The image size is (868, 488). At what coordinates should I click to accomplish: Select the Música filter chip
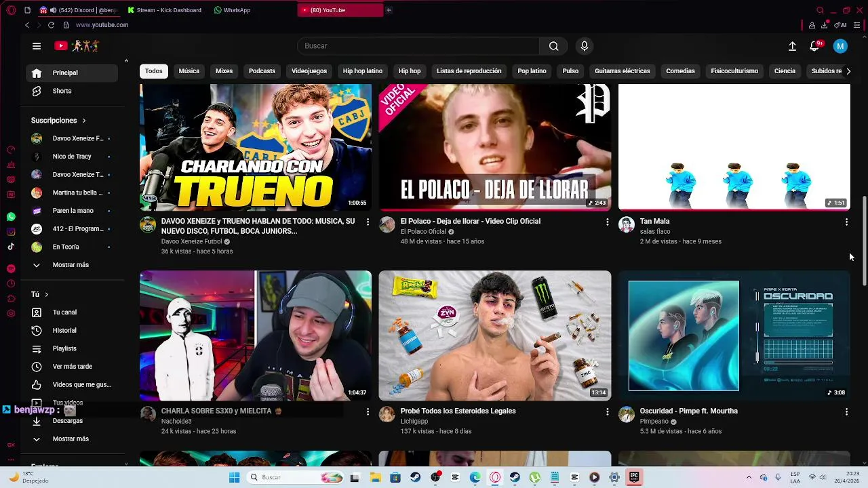click(x=189, y=71)
